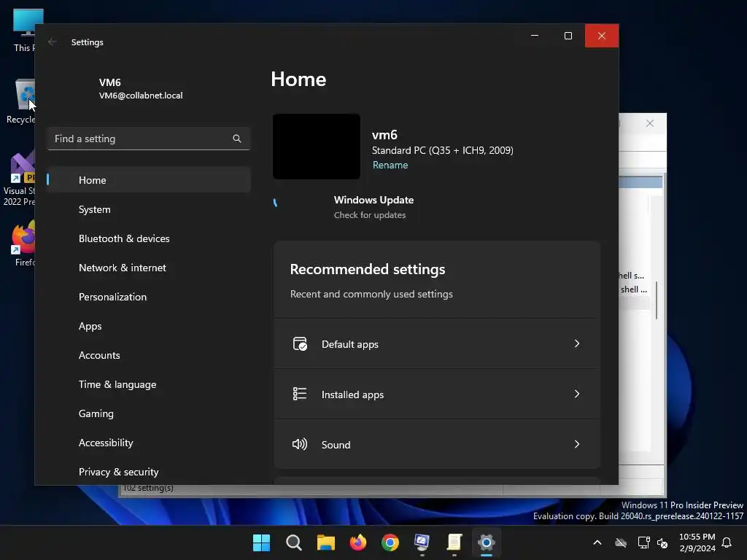Open Apps category in sidebar
747x560 pixels.
[149, 326]
